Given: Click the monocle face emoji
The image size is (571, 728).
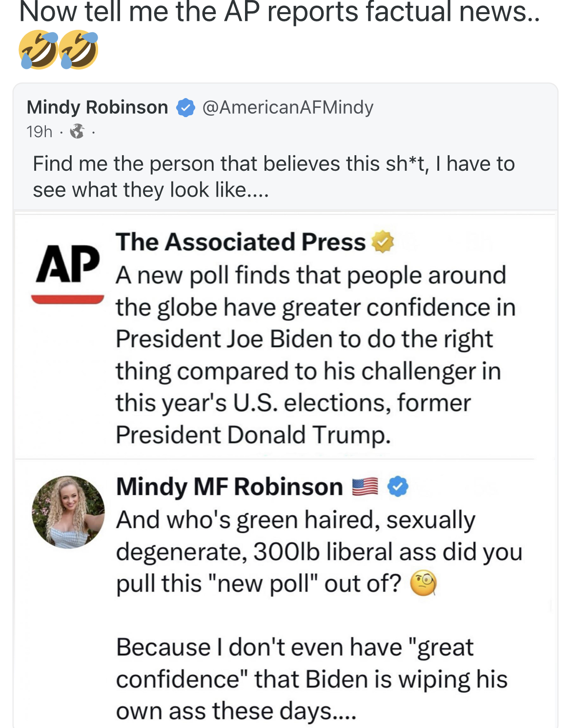Looking at the screenshot, I should tap(423, 584).
